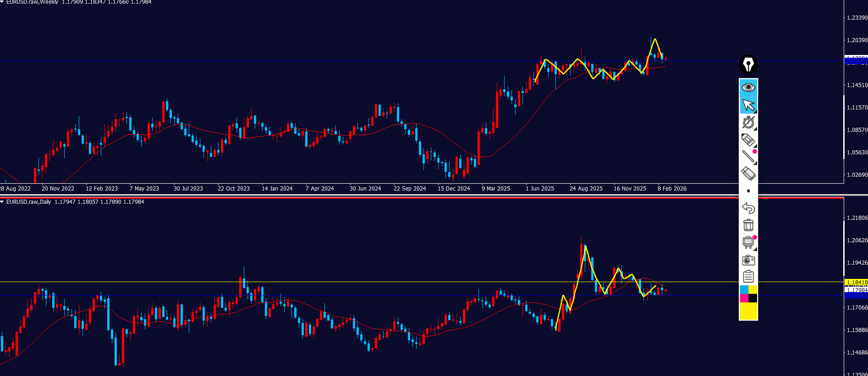Clear all drawings with the trash icon
Screen dimensions: 868x376
click(748, 225)
